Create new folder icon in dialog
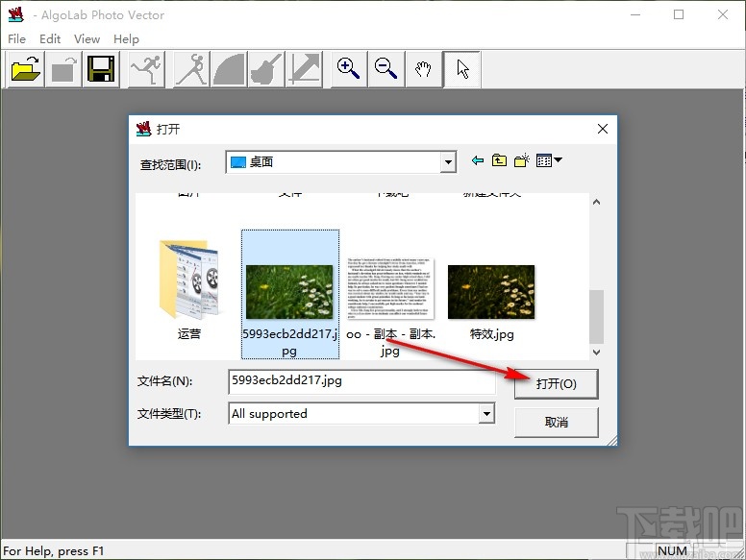746x560 pixels. point(522,160)
